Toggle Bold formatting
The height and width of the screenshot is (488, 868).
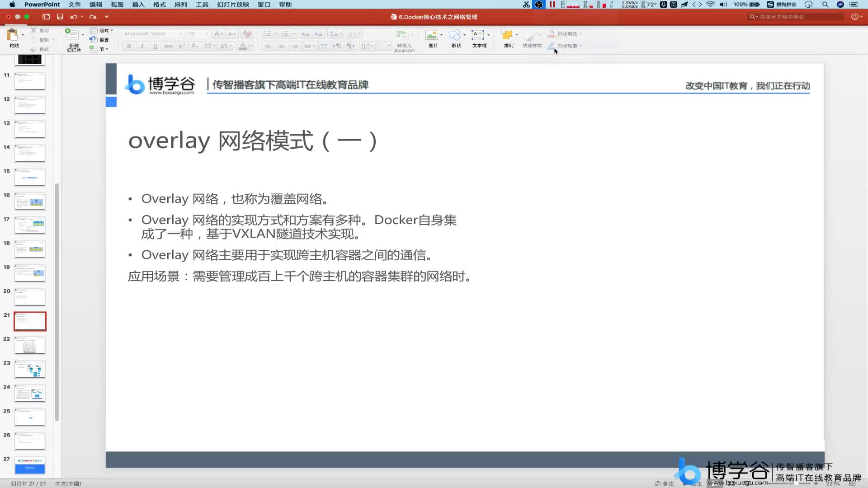[x=129, y=46]
